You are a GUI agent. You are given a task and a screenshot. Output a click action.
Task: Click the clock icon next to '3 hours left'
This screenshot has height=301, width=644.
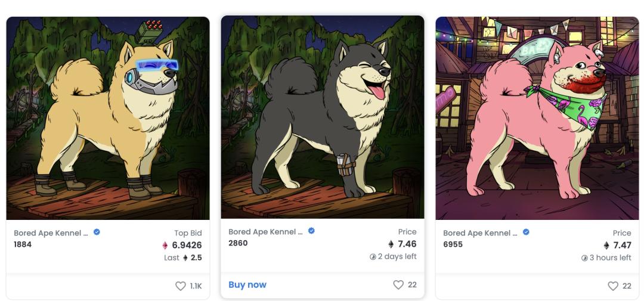point(584,258)
